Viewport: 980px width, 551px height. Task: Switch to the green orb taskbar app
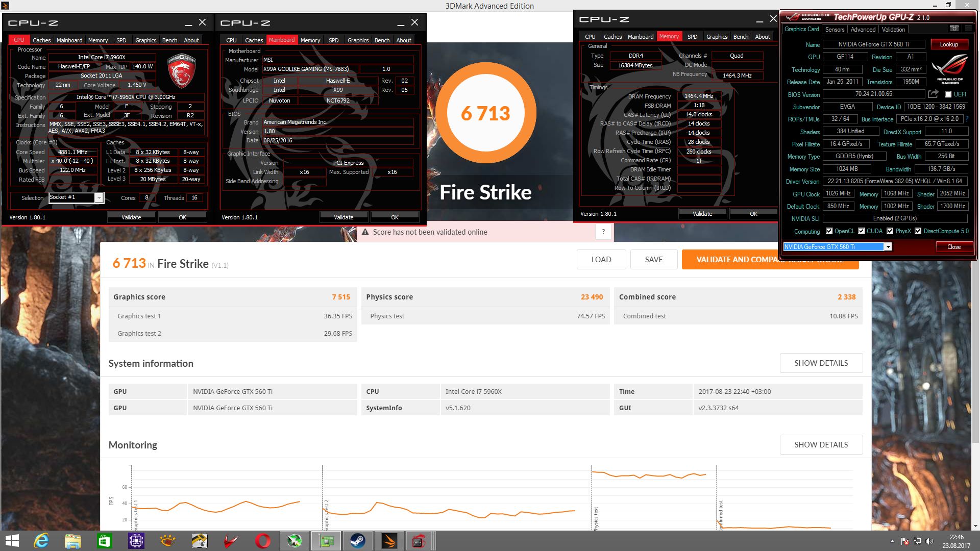pyautogui.click(x=295, y=541)
